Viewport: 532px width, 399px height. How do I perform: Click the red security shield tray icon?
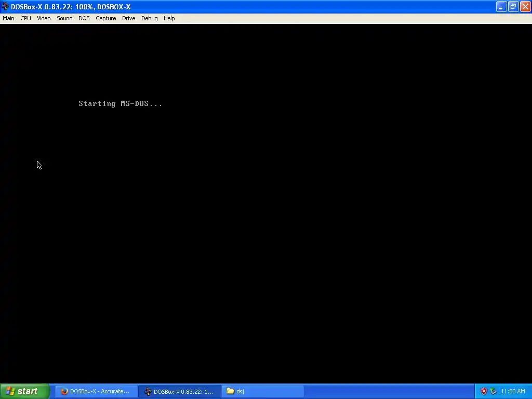click(x=484, y=391)
